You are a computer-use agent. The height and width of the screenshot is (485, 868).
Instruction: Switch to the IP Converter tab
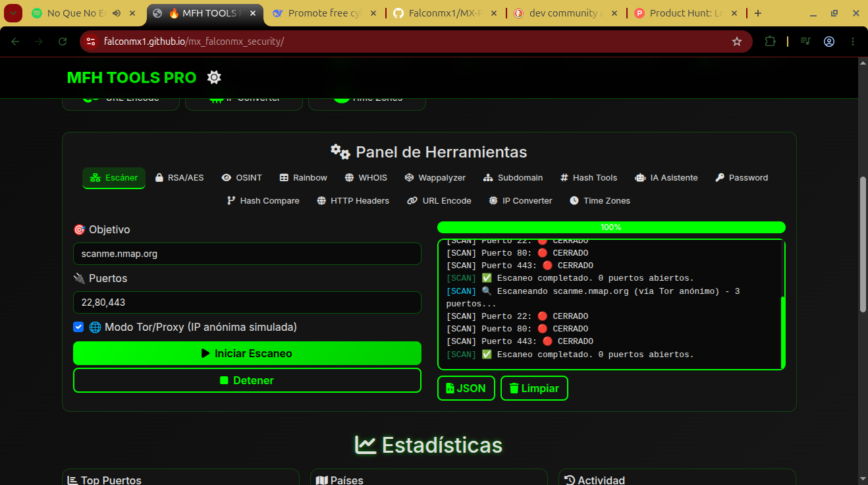[x=520, y=201]
